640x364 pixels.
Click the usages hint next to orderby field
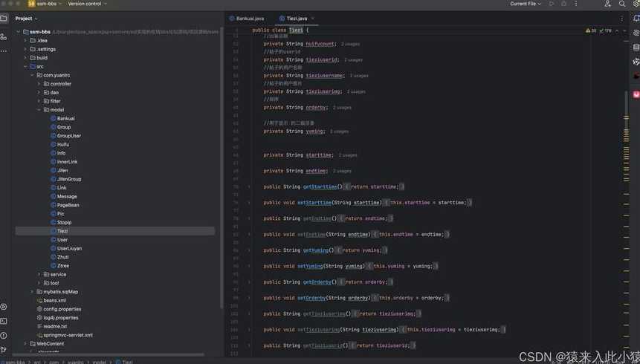(x=342, y=107)
